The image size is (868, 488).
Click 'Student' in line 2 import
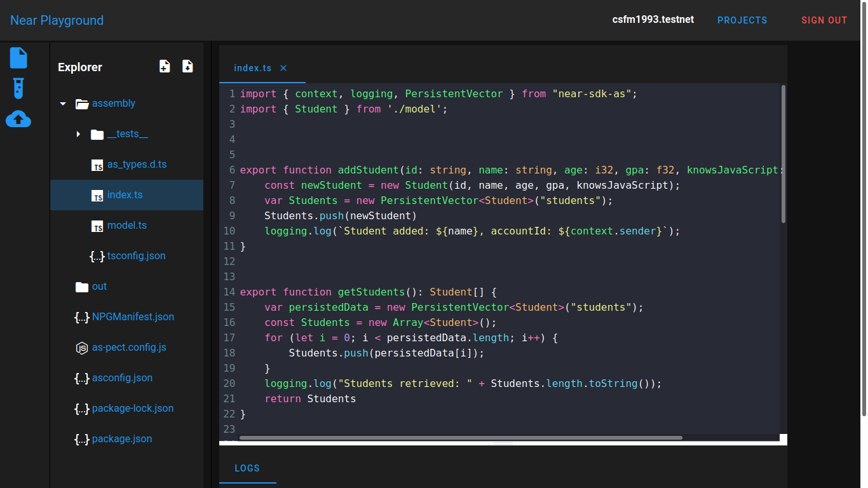pos(316,109)
